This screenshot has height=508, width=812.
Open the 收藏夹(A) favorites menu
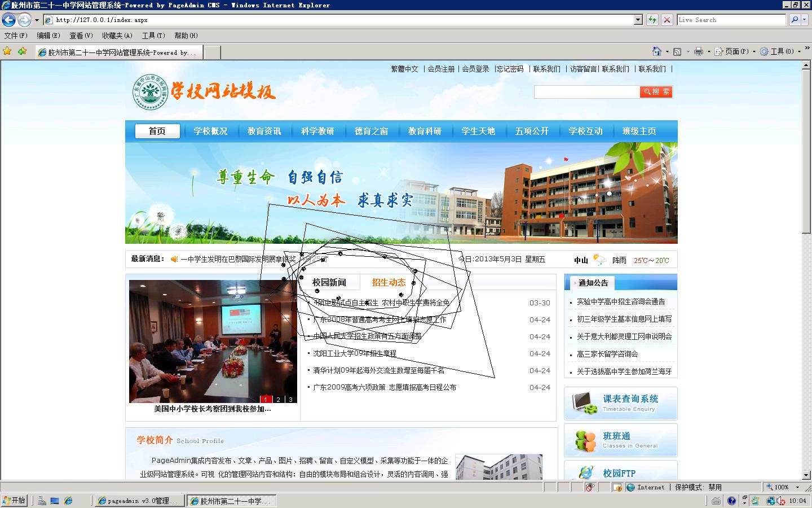pos(117,36)
